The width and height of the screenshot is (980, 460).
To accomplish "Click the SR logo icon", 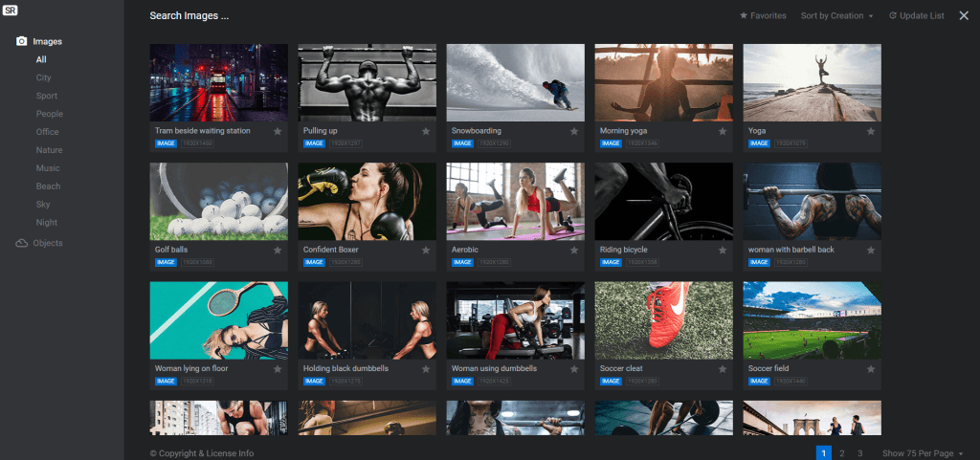I will pos(10,11).
